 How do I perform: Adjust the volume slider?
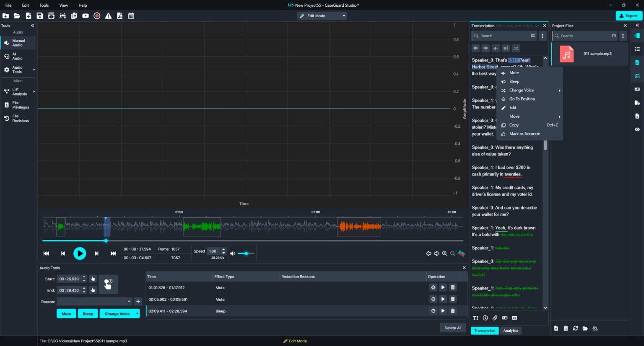tap(246, 253)
